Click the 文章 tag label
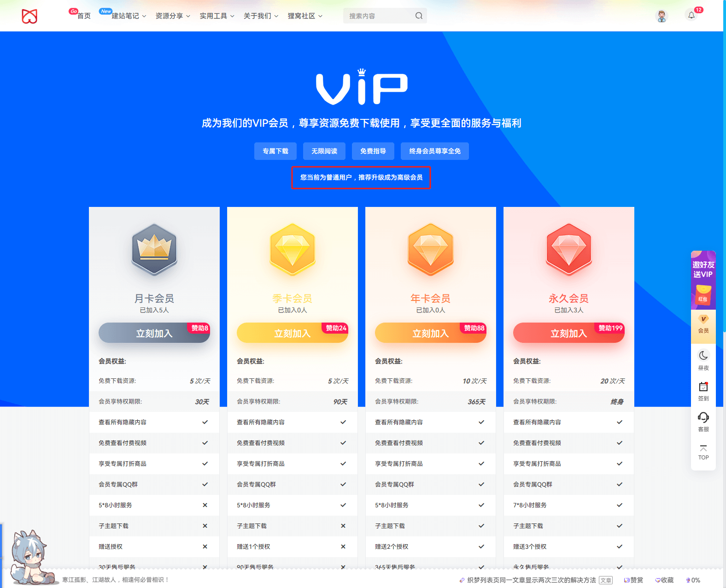This screenshot has height=588, width=726. [606, 581]
